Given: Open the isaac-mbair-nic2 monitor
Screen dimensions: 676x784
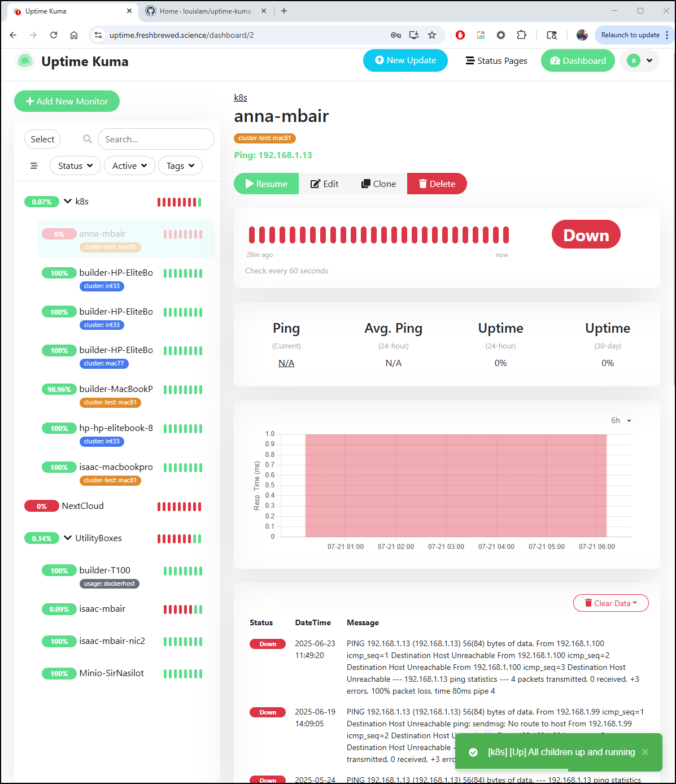Looking at the screenshot, I should 126,641.
